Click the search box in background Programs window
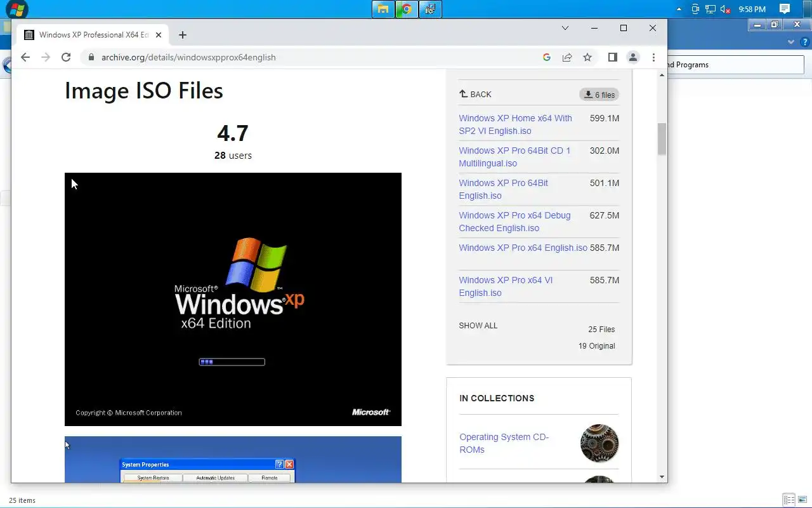 pos(735,65)
